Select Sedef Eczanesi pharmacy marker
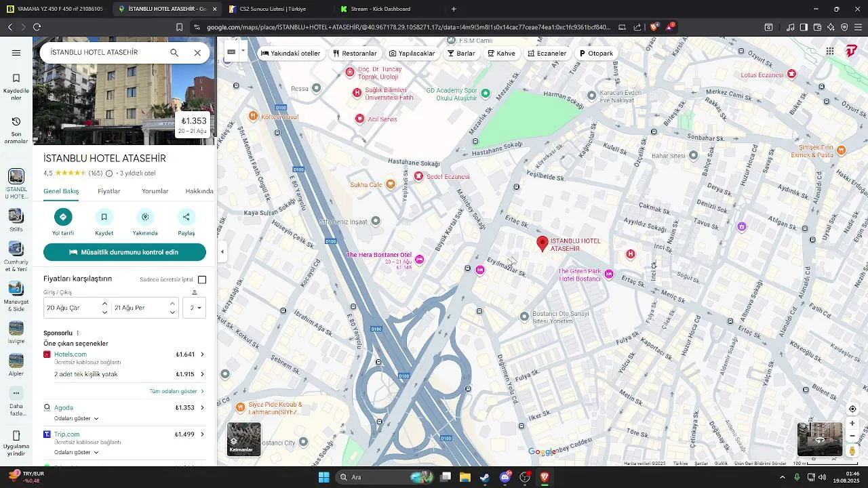Screen dimensions: 868x488 [419, 176]
